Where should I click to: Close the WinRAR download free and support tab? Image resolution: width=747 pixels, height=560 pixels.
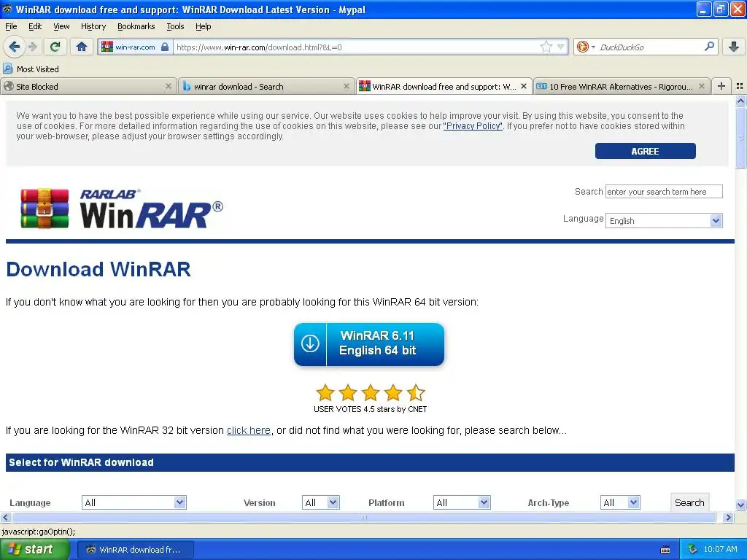[524, 86]
